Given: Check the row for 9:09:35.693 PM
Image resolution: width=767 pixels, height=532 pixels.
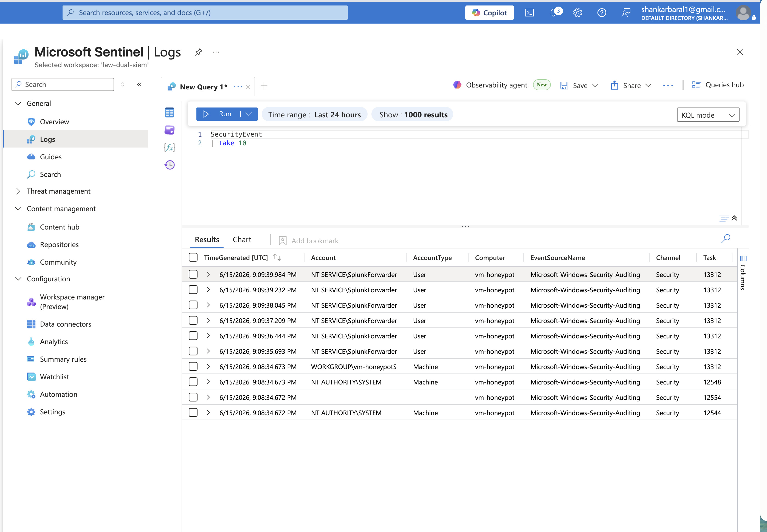Looking at the screenshot, I should click(193, 351).
